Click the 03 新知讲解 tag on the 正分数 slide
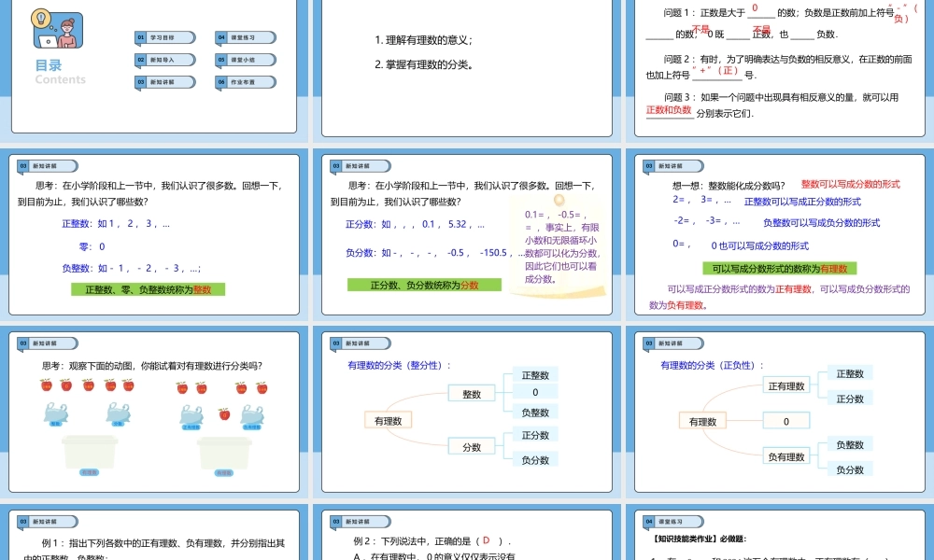This screenshot has height=560, width=934. 360,166
